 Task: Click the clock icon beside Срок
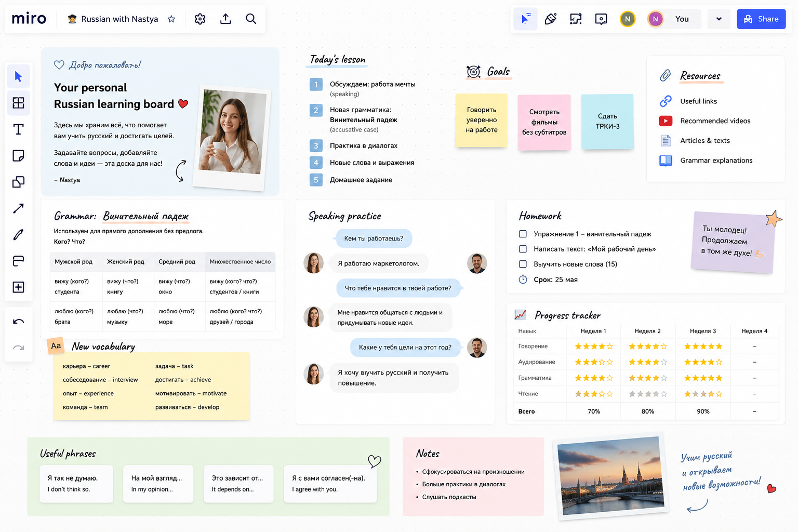[x=523, y=280]
